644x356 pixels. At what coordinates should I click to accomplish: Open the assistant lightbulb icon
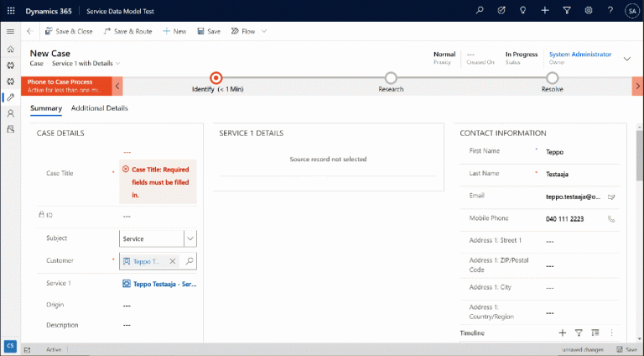tap(523, 11)
